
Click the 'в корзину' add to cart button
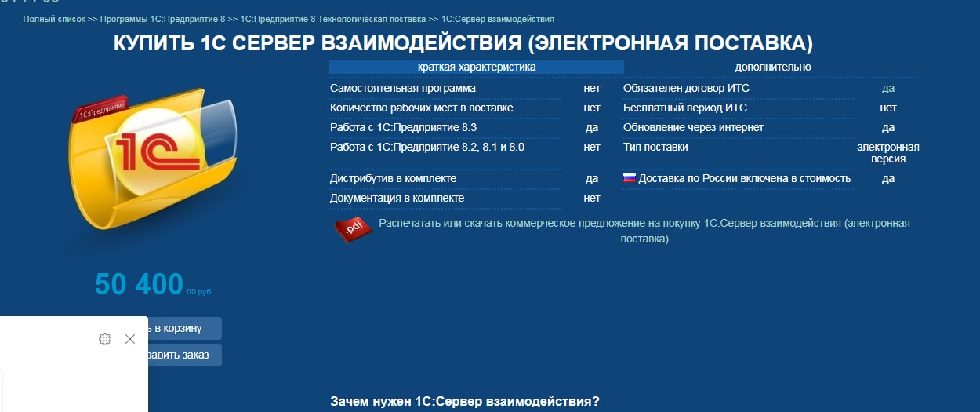pyautogui.click(x=185, y=328)
